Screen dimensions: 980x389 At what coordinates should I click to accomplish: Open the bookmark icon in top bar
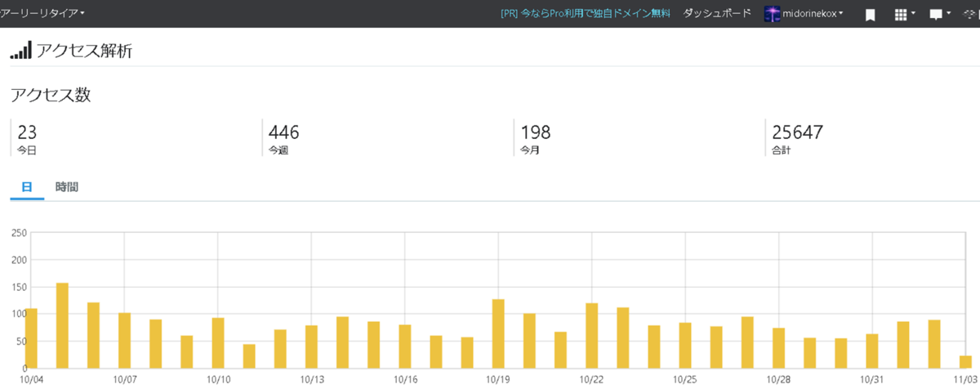(x=871, y=15)
